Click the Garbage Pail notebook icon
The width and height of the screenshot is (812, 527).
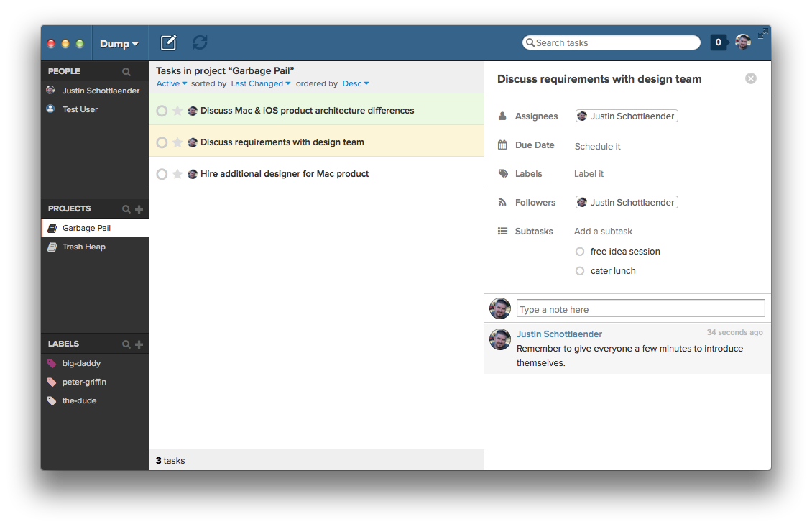(52, 228)
